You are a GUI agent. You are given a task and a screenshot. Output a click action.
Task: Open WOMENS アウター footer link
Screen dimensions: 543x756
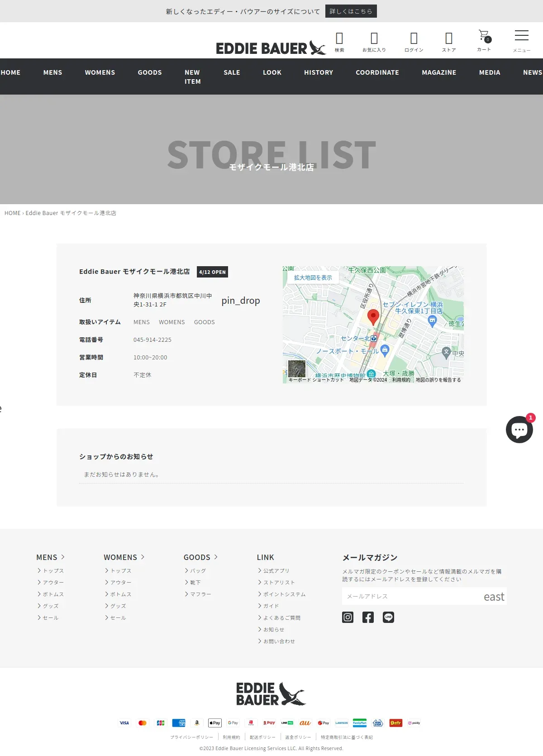(118, 583)
